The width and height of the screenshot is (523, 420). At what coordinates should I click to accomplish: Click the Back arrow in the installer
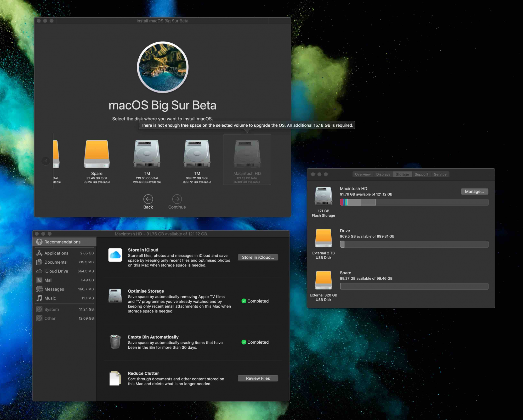(x=148, y=199)
